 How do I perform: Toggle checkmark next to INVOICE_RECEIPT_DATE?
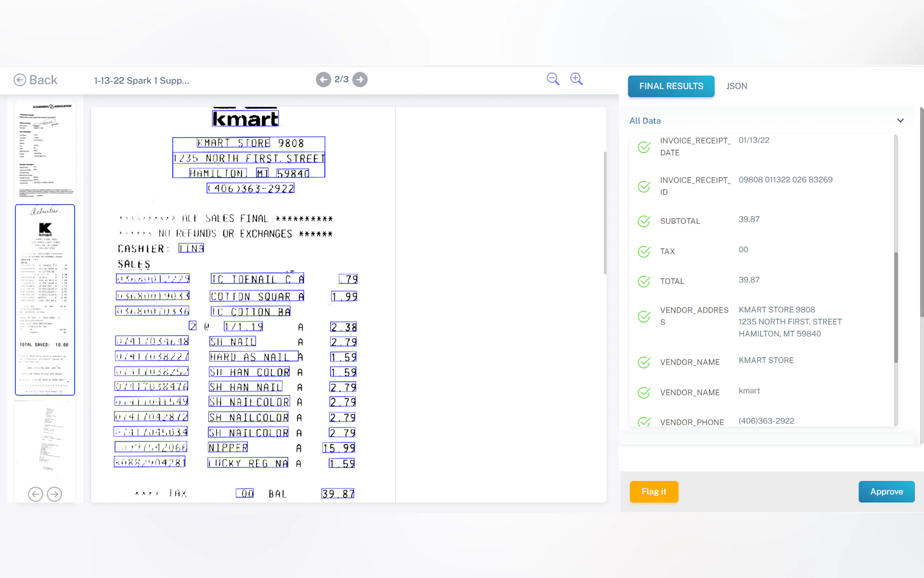click(x=644, y=147)
